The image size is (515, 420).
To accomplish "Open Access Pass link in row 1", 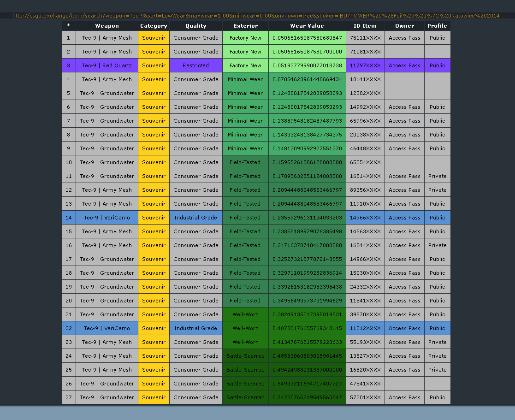I will (x=404, y=38).
